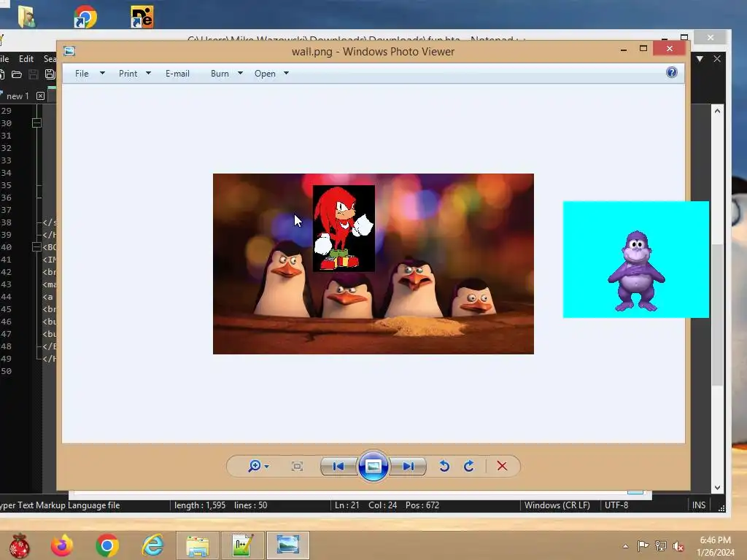Open File Explorer from the taskbar

(x=198, y=545)
